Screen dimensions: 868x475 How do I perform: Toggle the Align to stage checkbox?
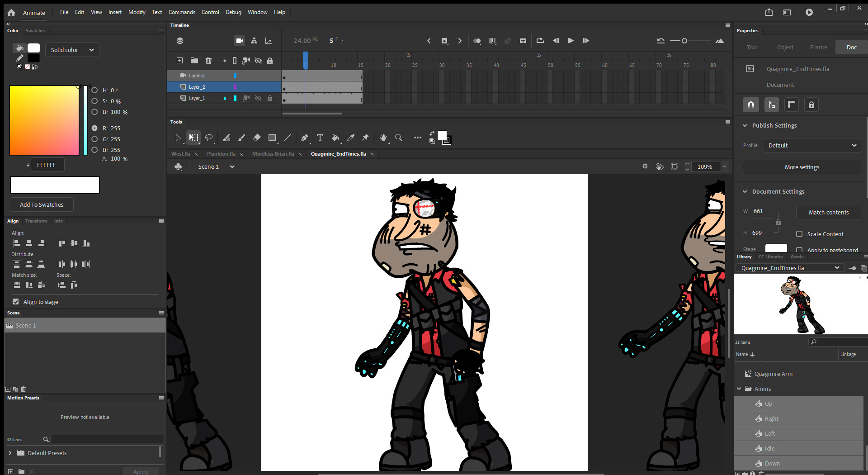coord(16,302)
